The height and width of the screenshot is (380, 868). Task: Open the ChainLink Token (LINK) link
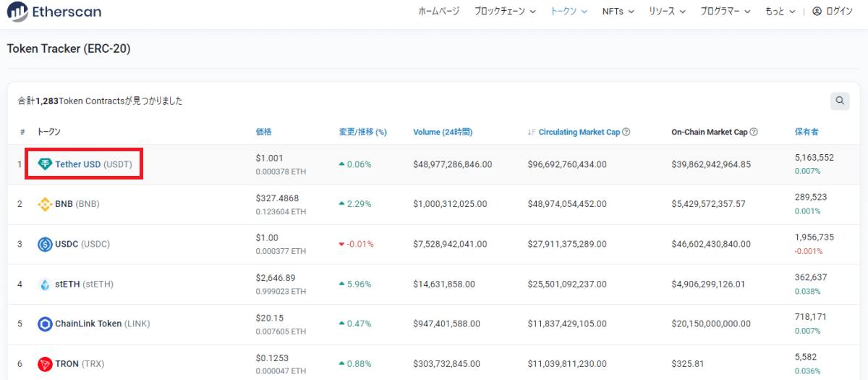point(103,324)
